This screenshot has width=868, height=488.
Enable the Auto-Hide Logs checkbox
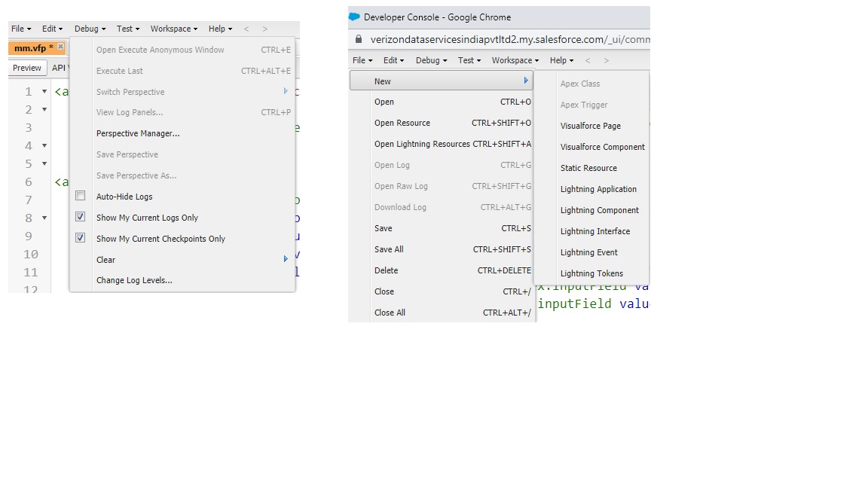coord(80,196)
